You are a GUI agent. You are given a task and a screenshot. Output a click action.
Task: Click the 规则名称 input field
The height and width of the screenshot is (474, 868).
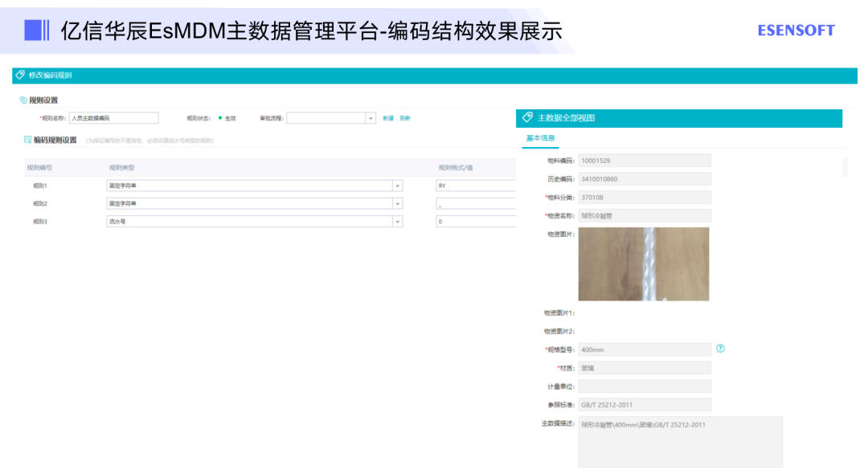point(113,118)
